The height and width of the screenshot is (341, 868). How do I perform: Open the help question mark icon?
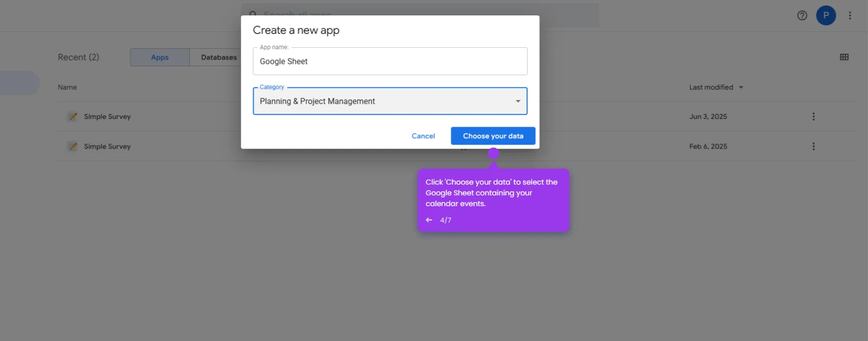(x=802, y=15)
